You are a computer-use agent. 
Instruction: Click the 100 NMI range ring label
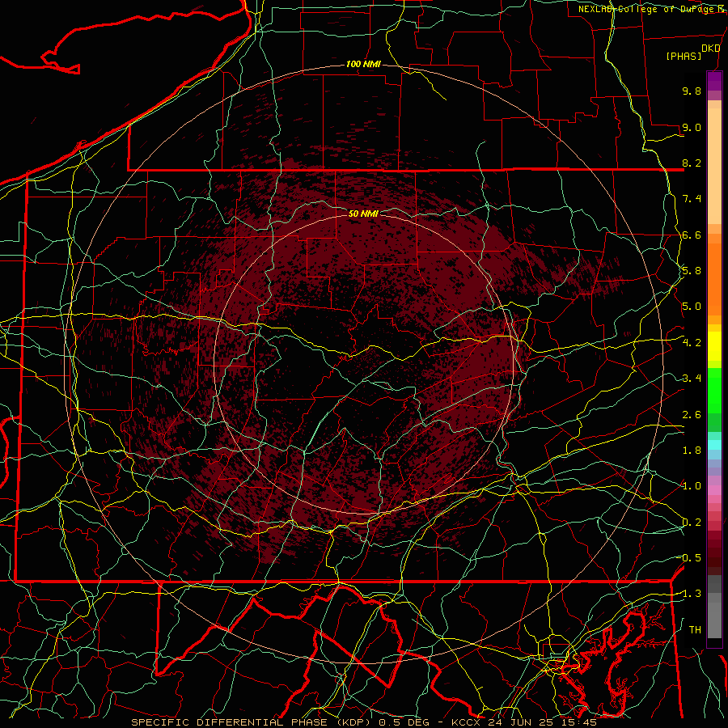pyautogui.click(x=363, y=64)
